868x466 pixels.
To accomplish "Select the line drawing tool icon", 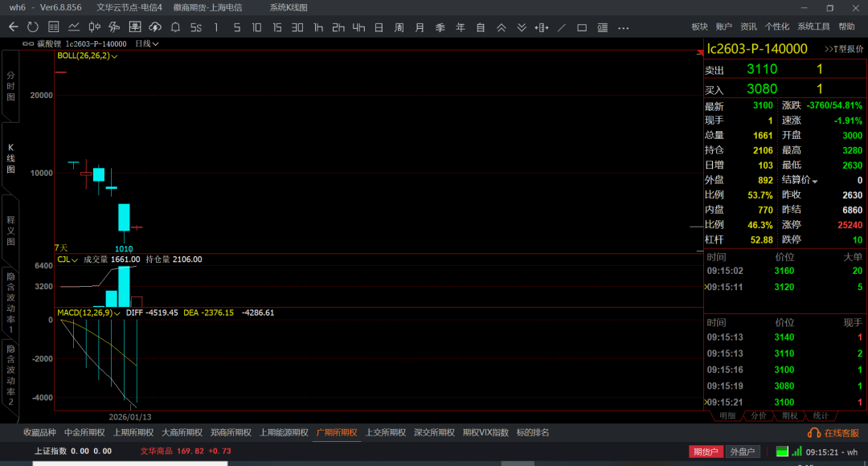I will [x=562, y=27].
